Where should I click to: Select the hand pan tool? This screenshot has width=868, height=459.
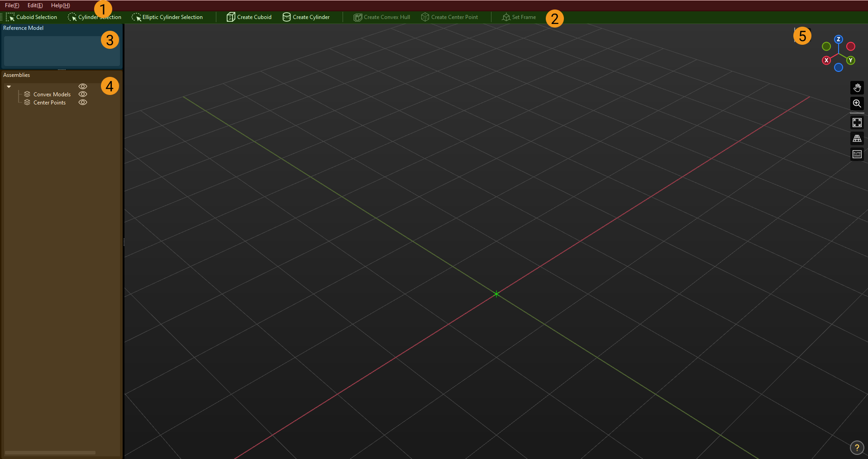tap(857, 87)
